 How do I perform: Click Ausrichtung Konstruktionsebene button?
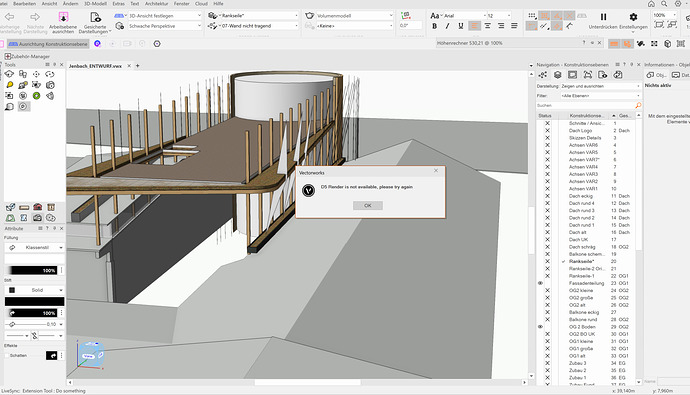pos(48,44)
